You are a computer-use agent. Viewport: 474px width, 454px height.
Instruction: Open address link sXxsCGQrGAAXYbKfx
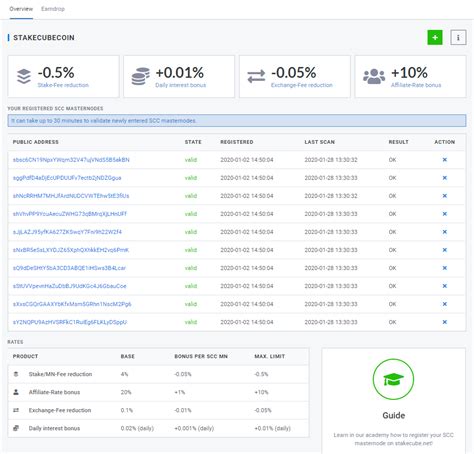72,304
